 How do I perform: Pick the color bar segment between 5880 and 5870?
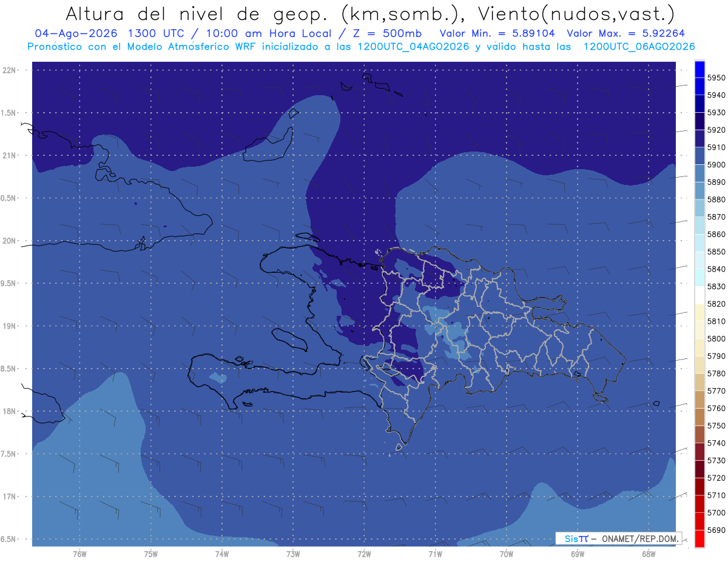point(699,208)
